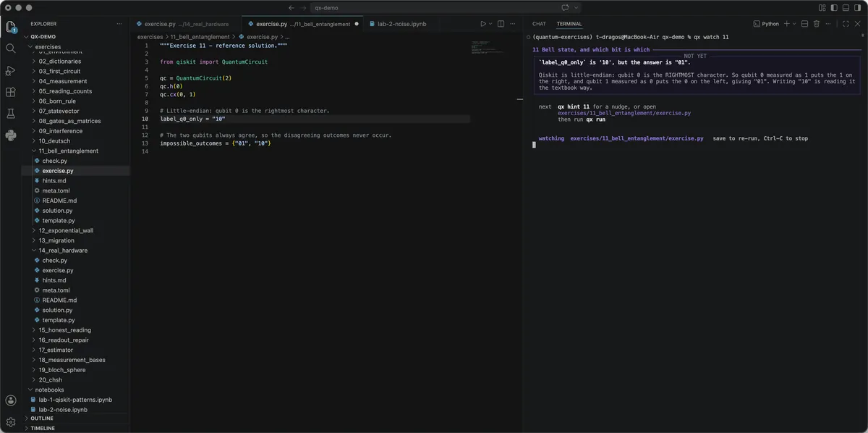Screen dimensions: 868x433
Task: Create a new terminal with plus icon
Action: (x=787, y=24)
